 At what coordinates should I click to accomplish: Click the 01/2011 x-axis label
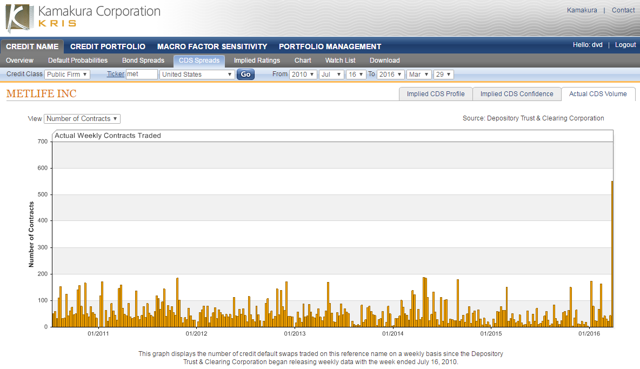pos(98,333)
